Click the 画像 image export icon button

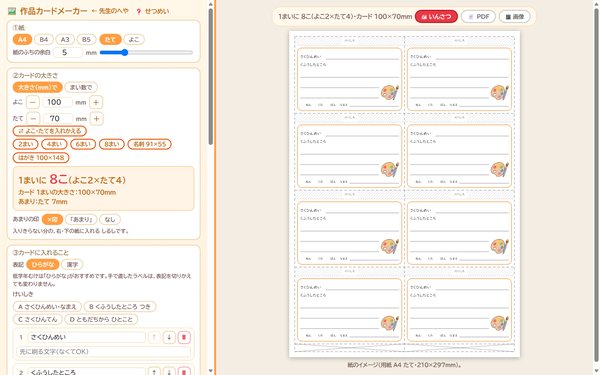coord(514,16)
